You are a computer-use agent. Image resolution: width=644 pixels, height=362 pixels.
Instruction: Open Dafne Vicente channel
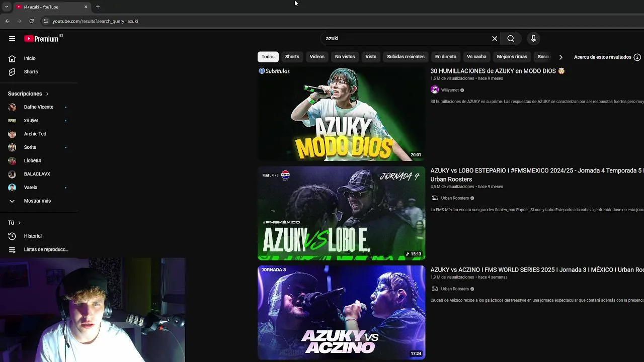pos(38,107)
